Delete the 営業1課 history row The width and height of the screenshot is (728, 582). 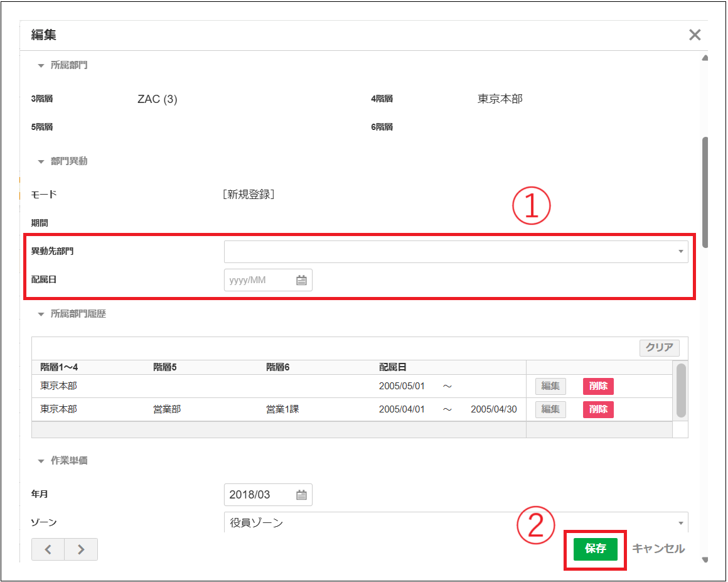point(598,409)
